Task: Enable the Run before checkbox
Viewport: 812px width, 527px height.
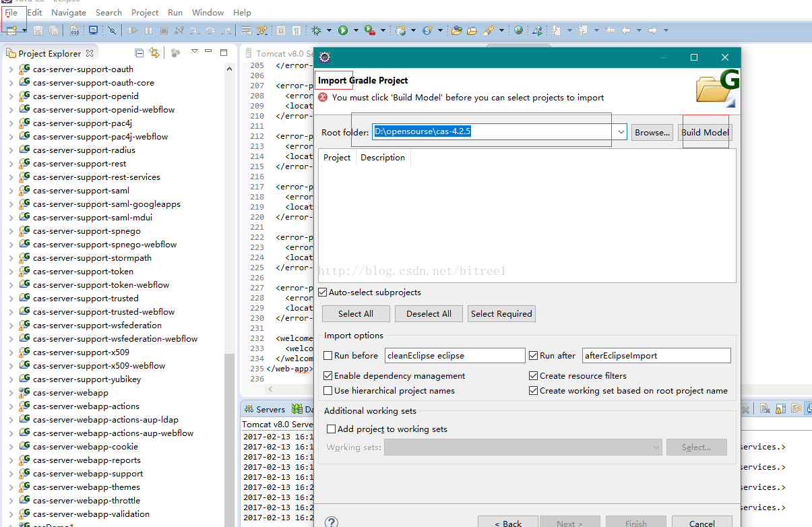Action: coord(328,356)
